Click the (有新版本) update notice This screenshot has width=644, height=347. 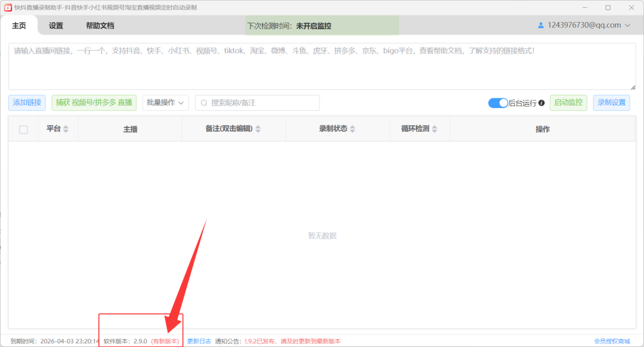[x=165, y=341]
